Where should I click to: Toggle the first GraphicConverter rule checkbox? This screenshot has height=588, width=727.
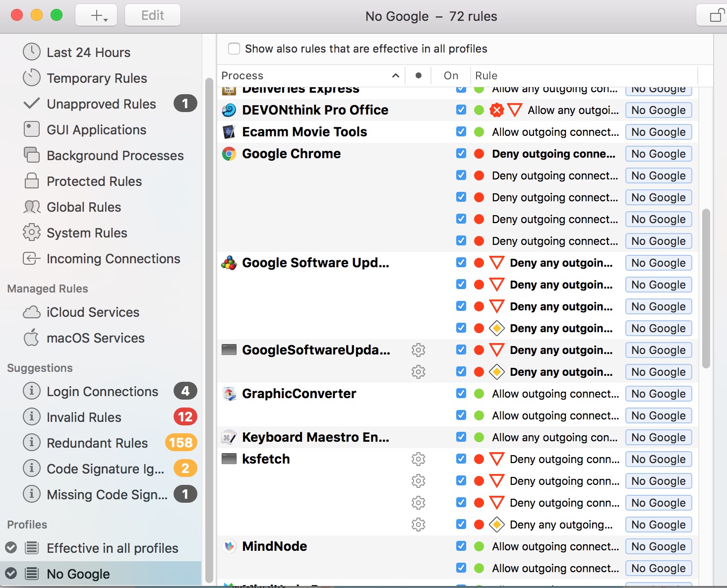coord(461,393)
